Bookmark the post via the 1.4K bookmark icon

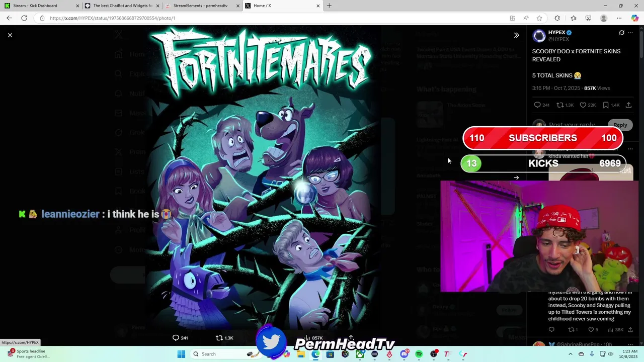click(x=606, y=105)
